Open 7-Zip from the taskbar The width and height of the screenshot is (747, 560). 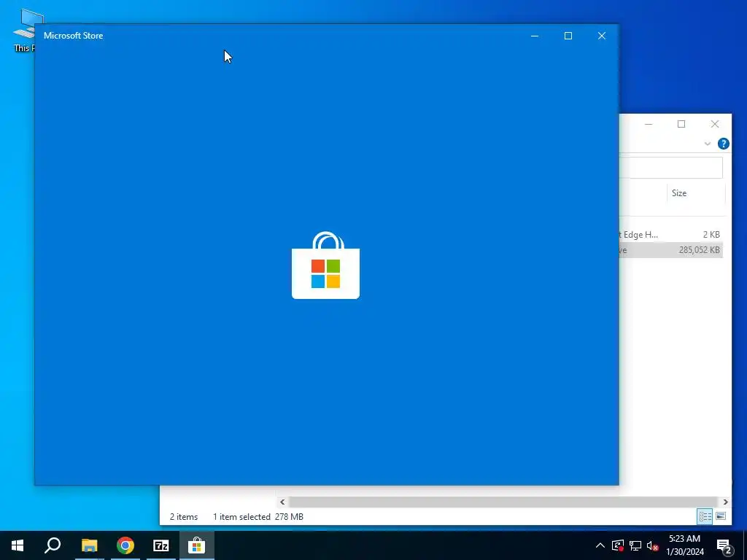(161, 545)
